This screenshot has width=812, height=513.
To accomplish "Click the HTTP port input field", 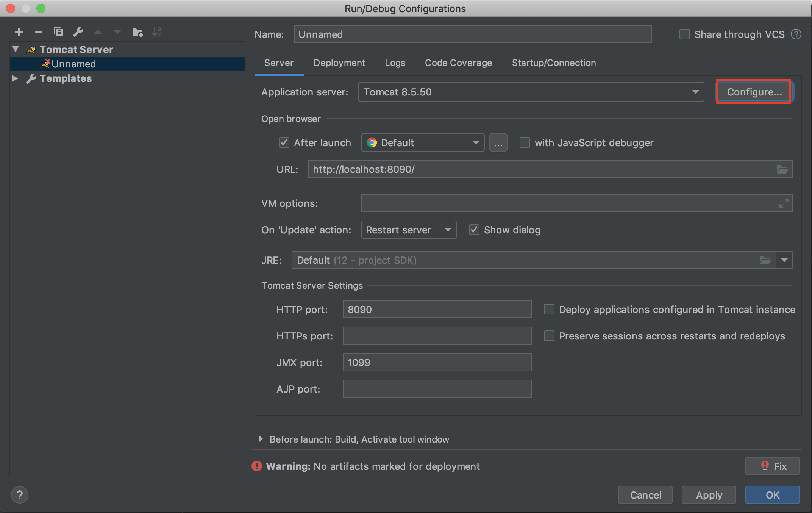I will [x=437, y=308].
